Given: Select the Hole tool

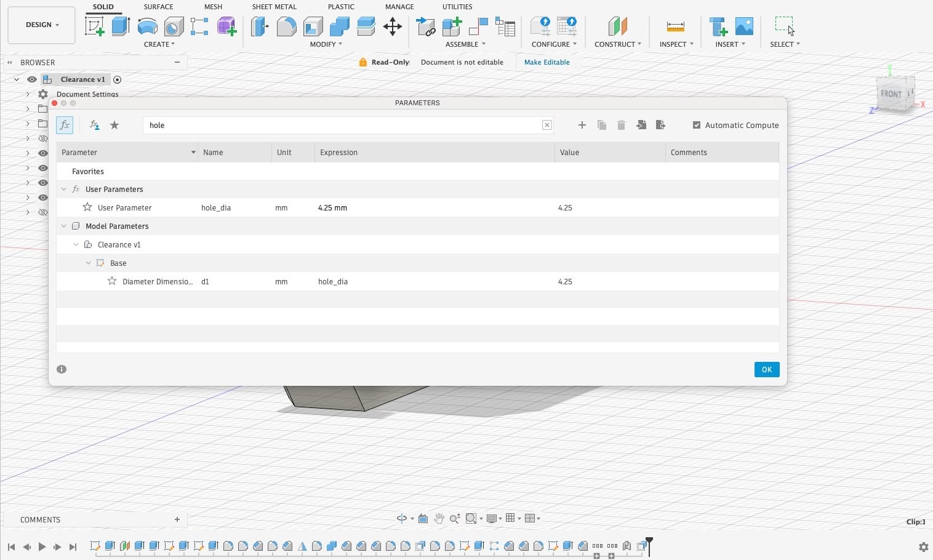Looking at the screenshot, I should coord(174,26).
